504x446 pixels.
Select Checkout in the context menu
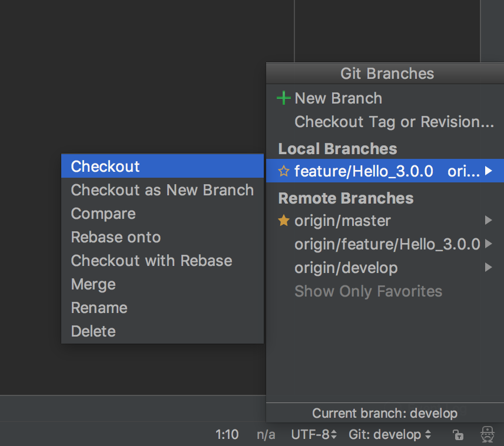163,166
